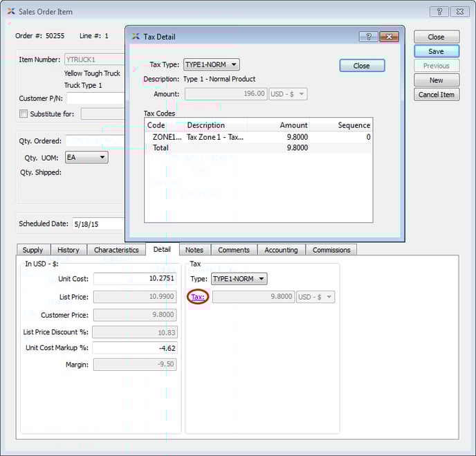Click the Unit Cost input field
Viewport: 476px width, 456px height.
135,279
